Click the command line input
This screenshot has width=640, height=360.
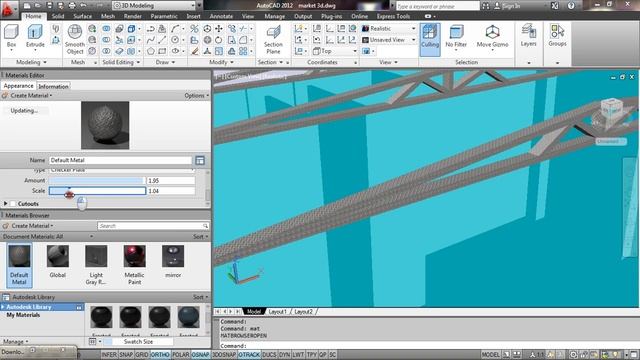tap(429, 346)
